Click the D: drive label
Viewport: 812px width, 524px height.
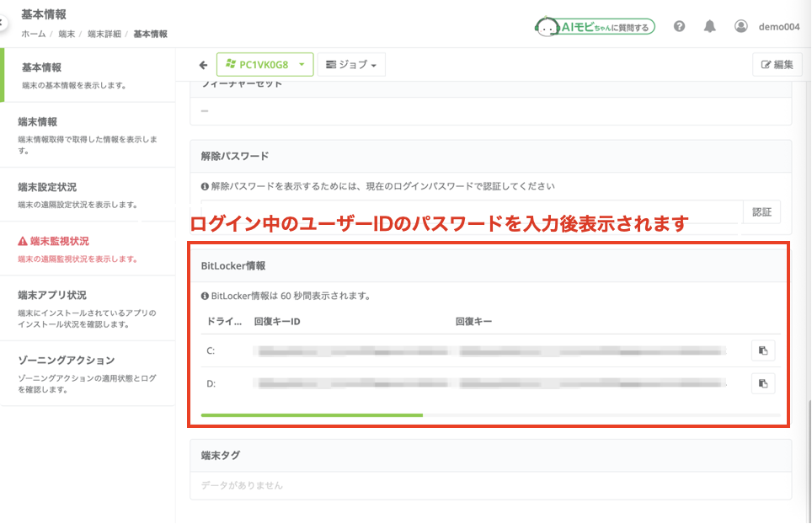point(211,383)
